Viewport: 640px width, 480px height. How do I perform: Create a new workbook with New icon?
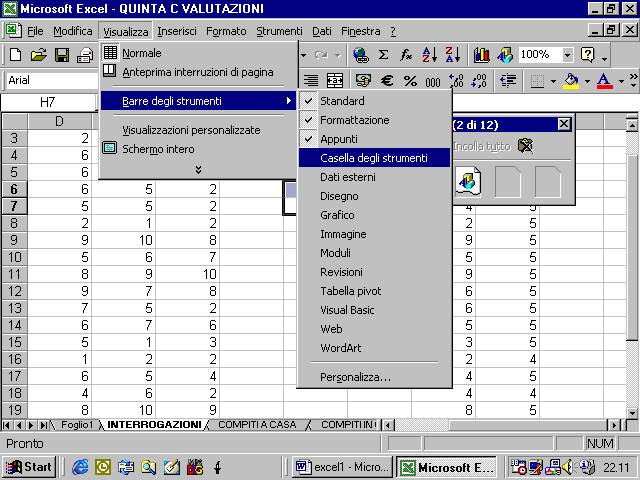click(16, 55)
